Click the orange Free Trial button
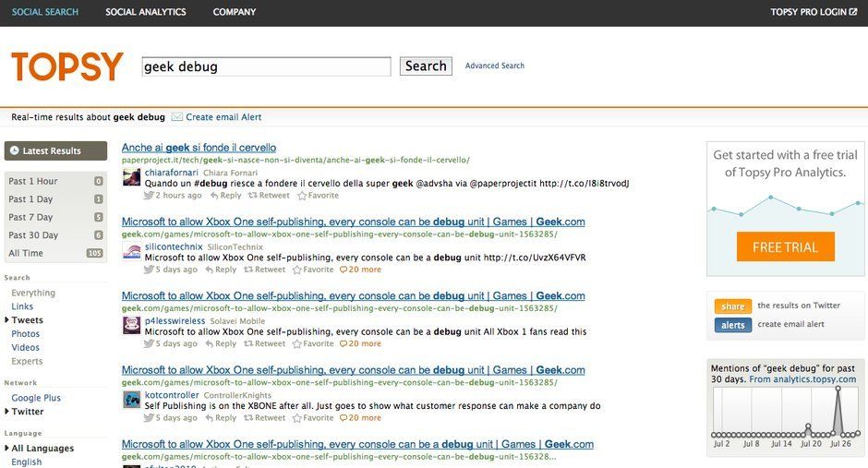868x468 pixels. [x=786, y=246]
